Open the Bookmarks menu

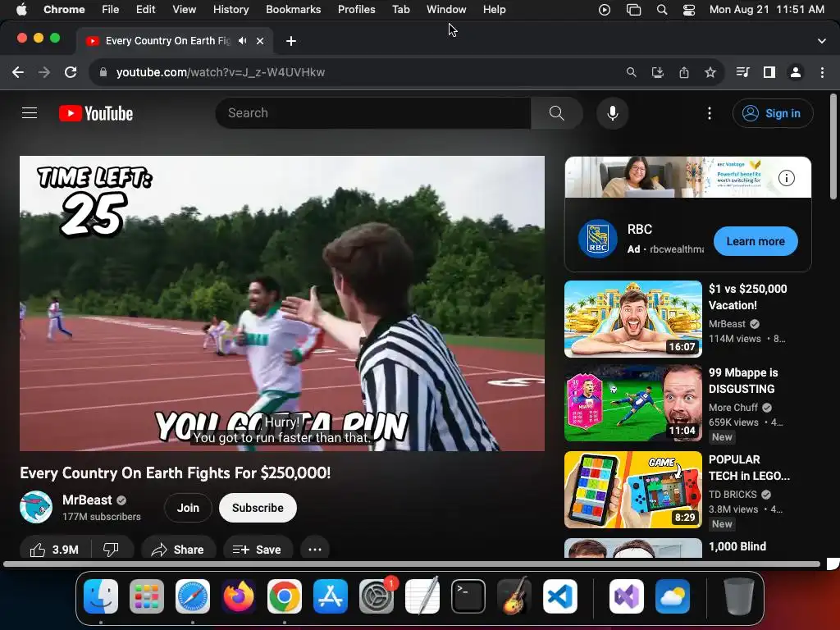click(294, 9)
